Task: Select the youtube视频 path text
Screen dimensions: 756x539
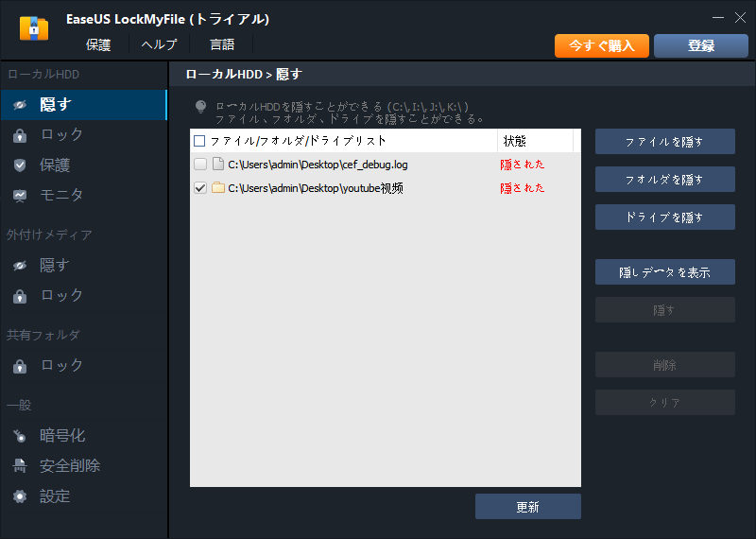Action: coord(316,188)
